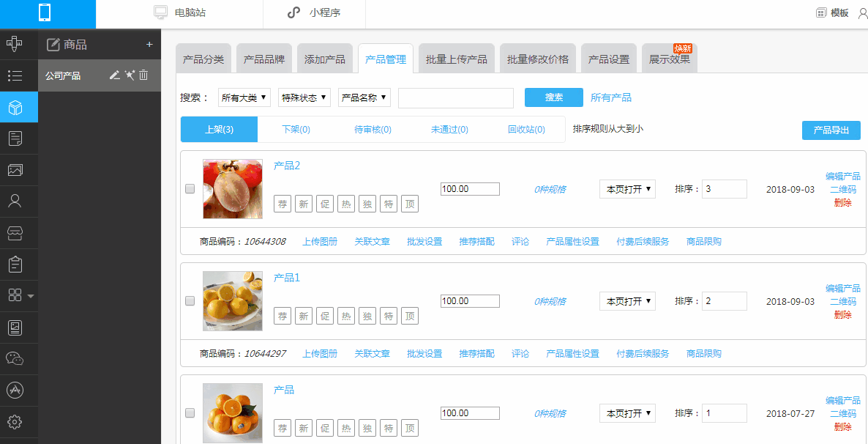Click 二维码 for 产品1

[x=843, y=302]
